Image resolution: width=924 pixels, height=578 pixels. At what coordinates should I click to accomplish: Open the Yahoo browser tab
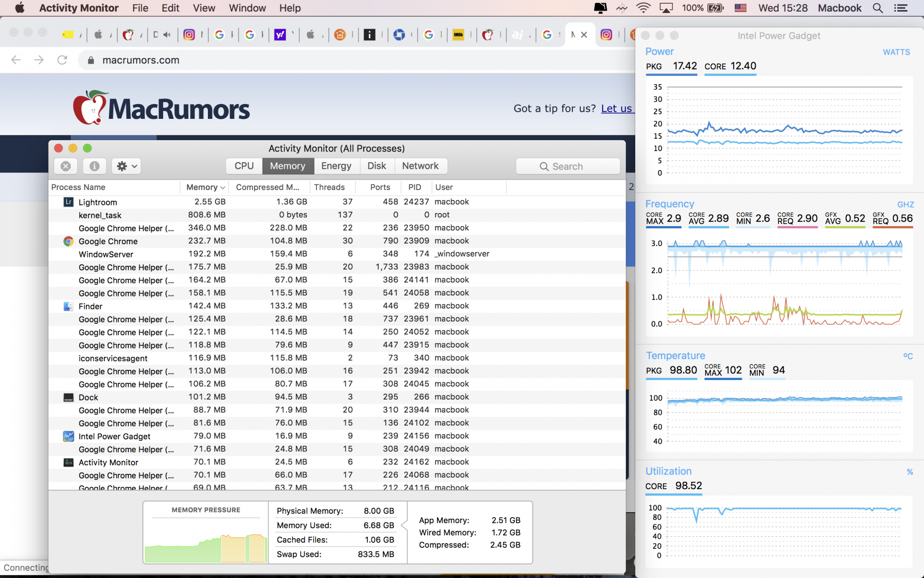[x=280, y=35]
